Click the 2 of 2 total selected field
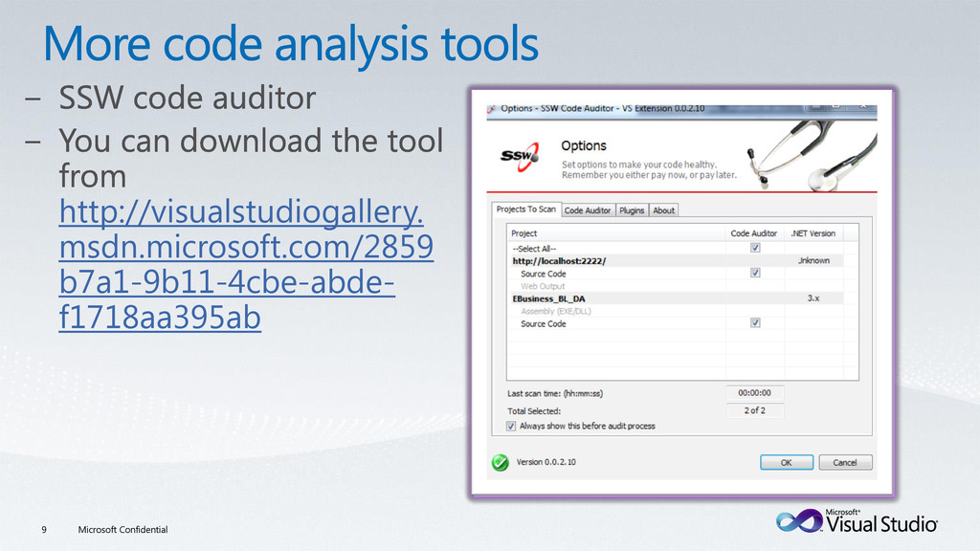Viewport: 980px width, 551px height. pos(754,410)
